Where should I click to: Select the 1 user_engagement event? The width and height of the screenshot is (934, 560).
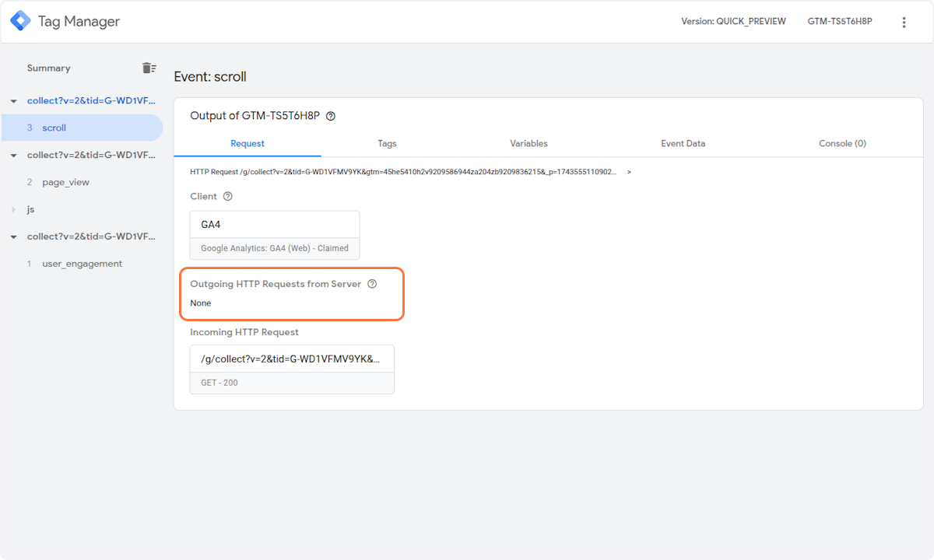(82, 264)
